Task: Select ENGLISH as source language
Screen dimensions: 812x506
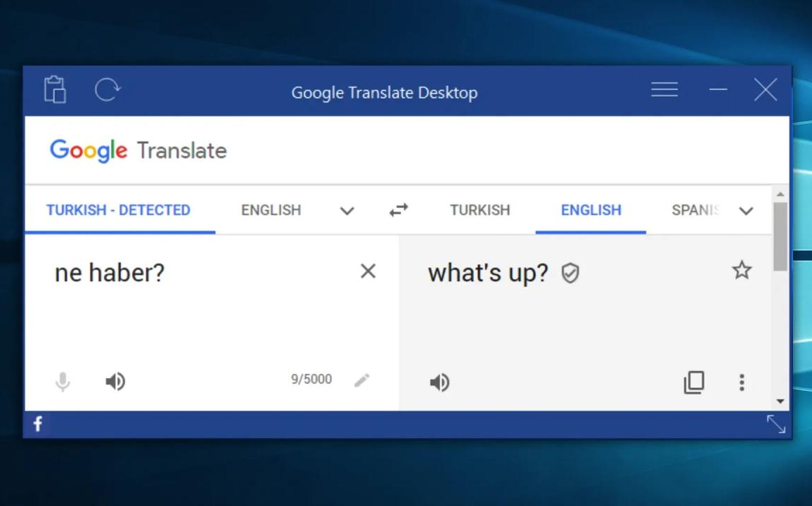Action: tap(271, 209)
